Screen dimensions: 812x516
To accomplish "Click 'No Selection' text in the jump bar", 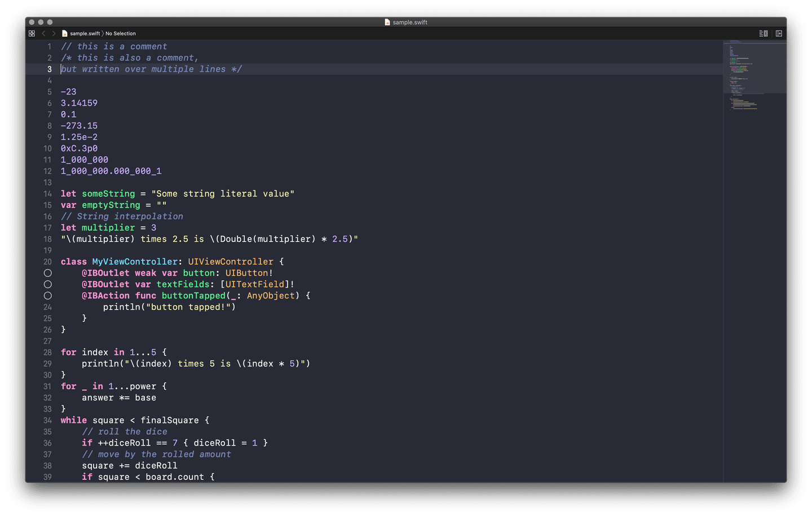I will [121, 33].
